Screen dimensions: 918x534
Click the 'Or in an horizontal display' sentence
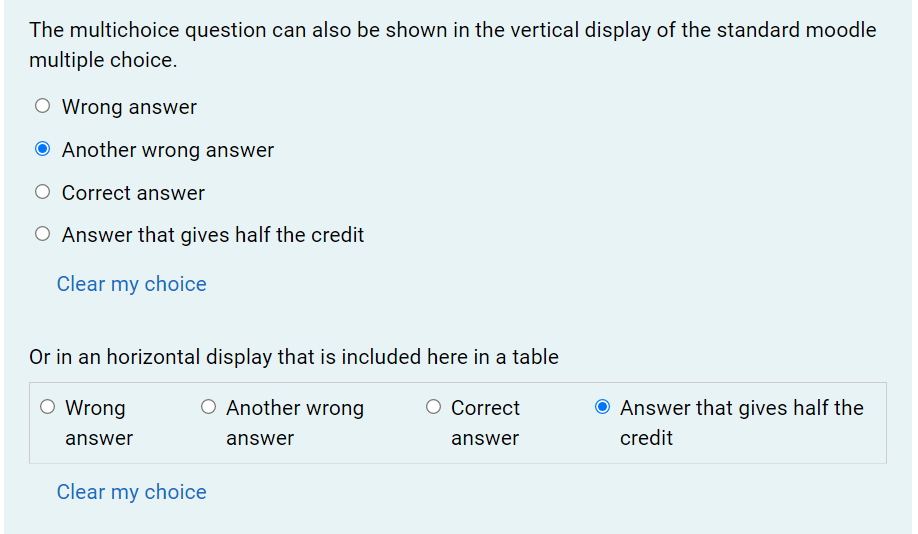294,357
